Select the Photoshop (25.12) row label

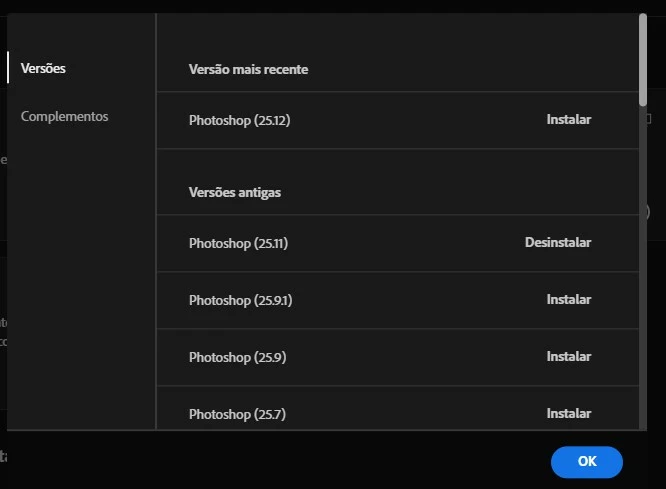(240, 120)
